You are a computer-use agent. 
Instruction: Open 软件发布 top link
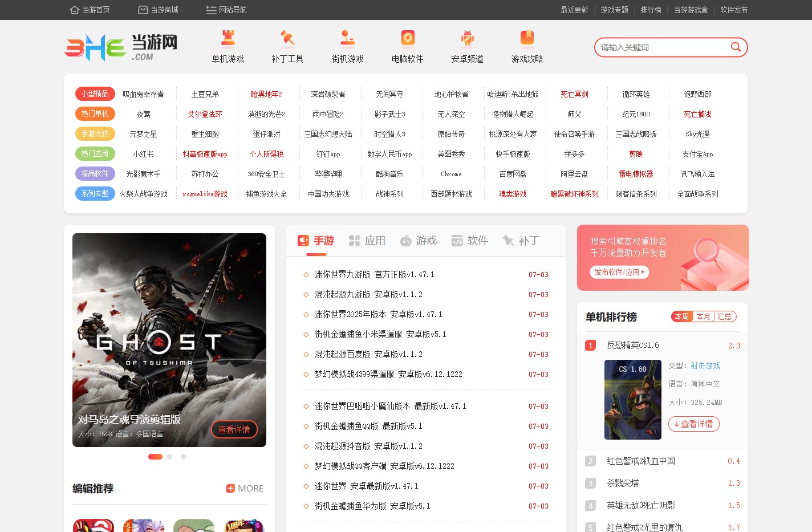click(734, 10)
